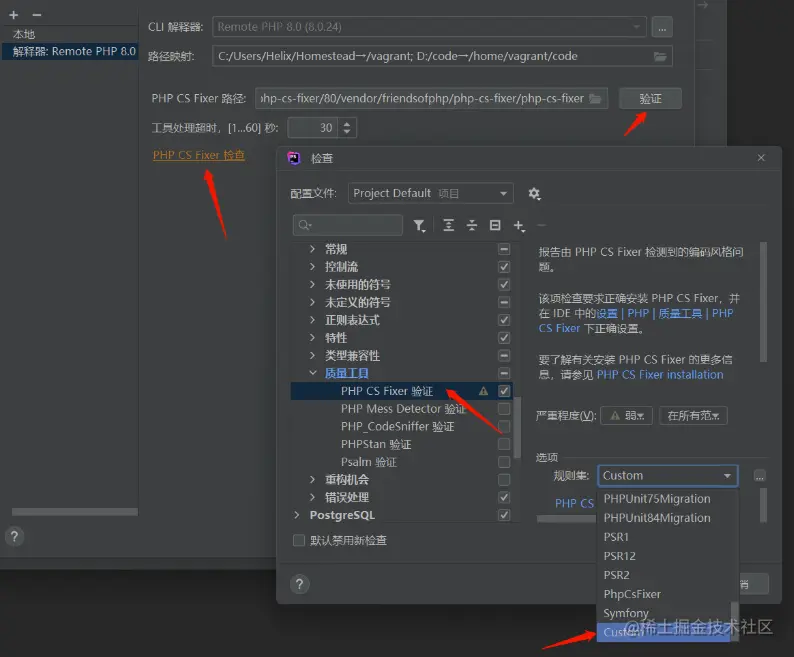This screenshot has height=657, width=794.
Task: Enable PHP Mess Detector 验证 checkbox
Action: coord(504,409)
